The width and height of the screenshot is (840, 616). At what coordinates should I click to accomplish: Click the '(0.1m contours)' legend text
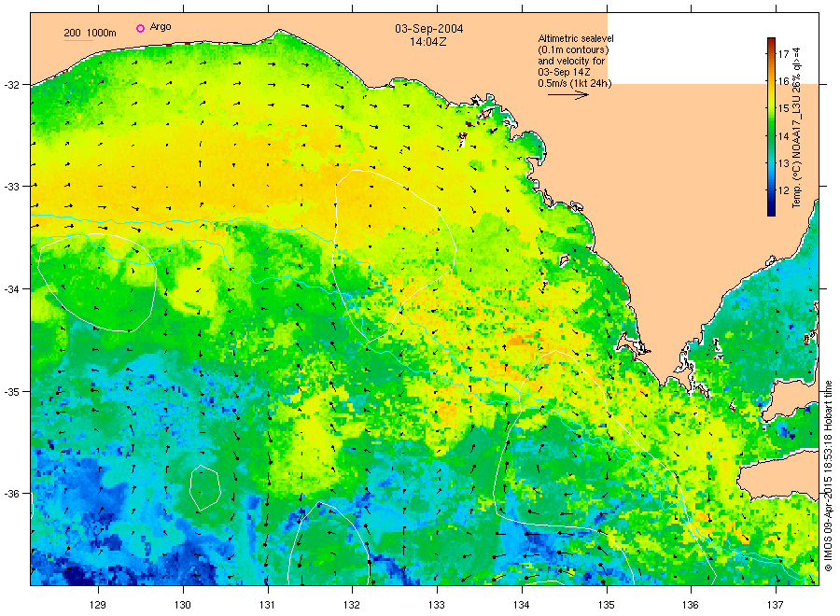573,49
